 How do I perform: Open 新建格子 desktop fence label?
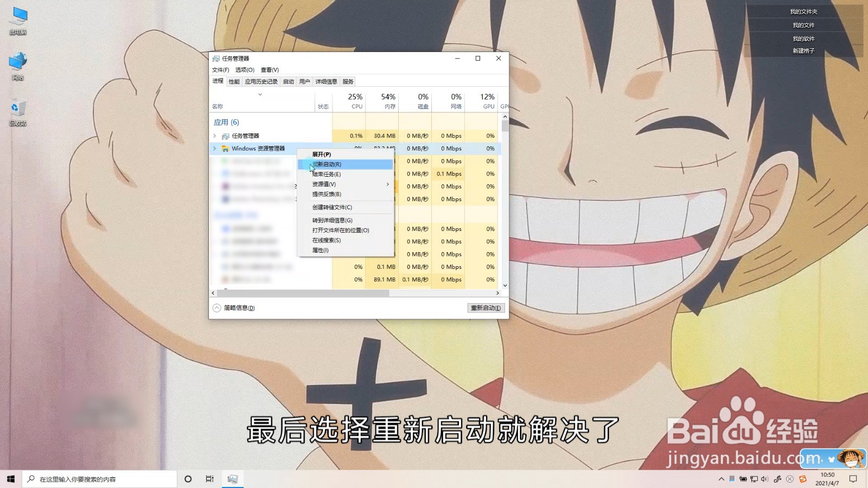click(803, 51)
